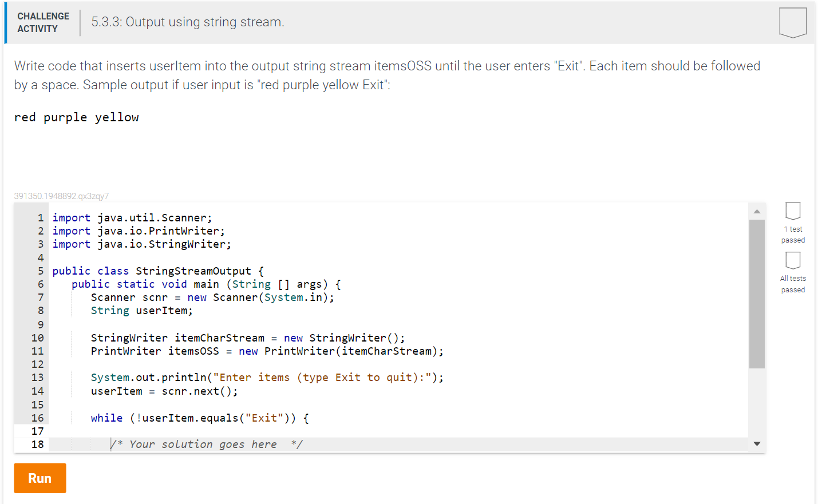
Task: Click the 'String userItem;' line
Action: pos(142,311)
